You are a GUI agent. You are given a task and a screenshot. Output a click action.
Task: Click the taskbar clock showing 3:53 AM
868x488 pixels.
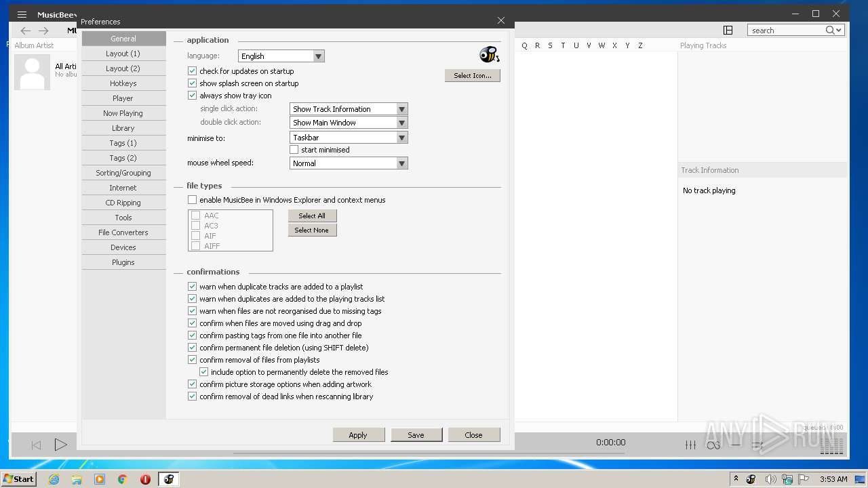[x=833, y=479]
